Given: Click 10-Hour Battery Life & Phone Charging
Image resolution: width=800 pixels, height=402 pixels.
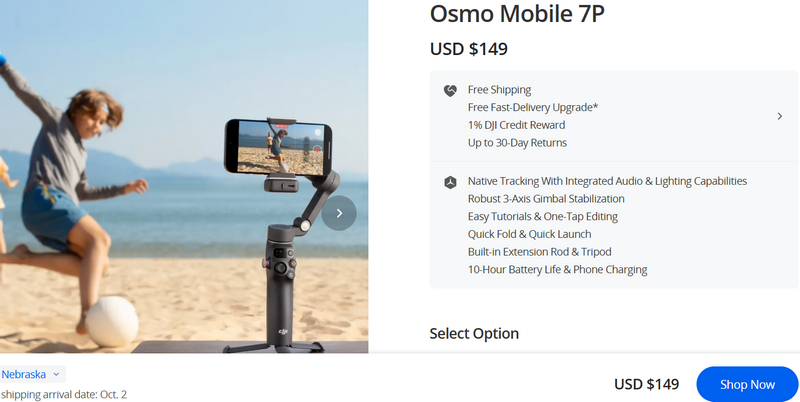Looking at the screenshot, I should tap(557, 269).
